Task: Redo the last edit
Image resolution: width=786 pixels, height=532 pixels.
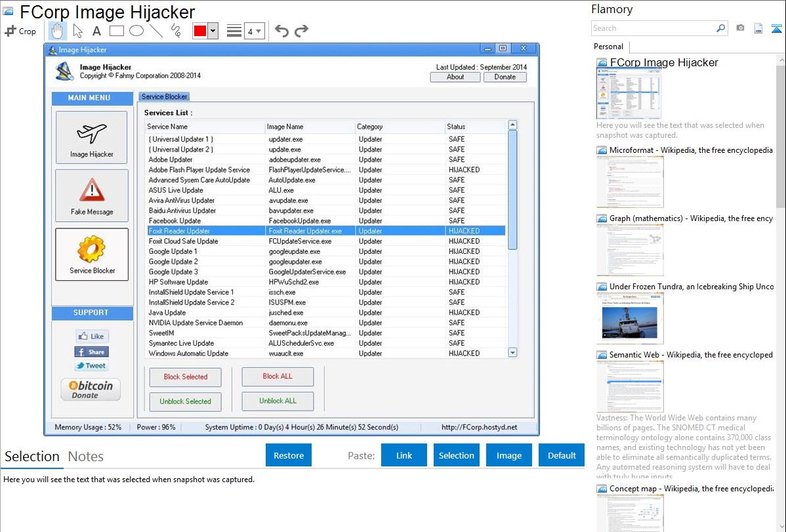Action: pos(301,31)
